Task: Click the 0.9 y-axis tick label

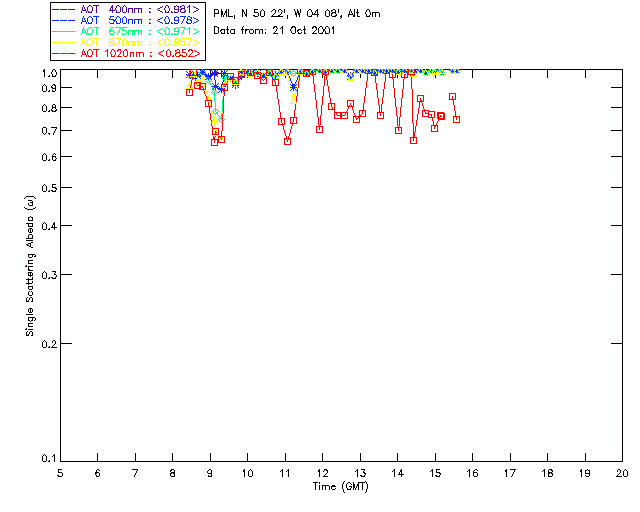Action: coord(49,88)
